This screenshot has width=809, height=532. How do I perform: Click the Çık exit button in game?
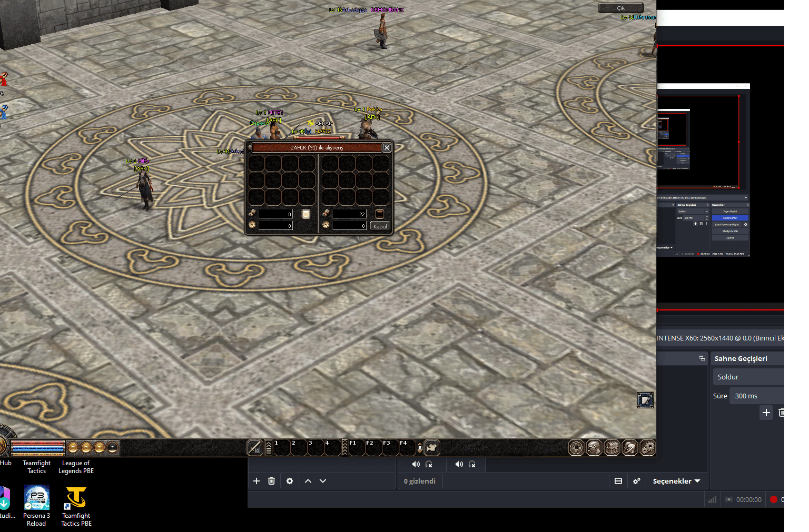click(621, 8)
